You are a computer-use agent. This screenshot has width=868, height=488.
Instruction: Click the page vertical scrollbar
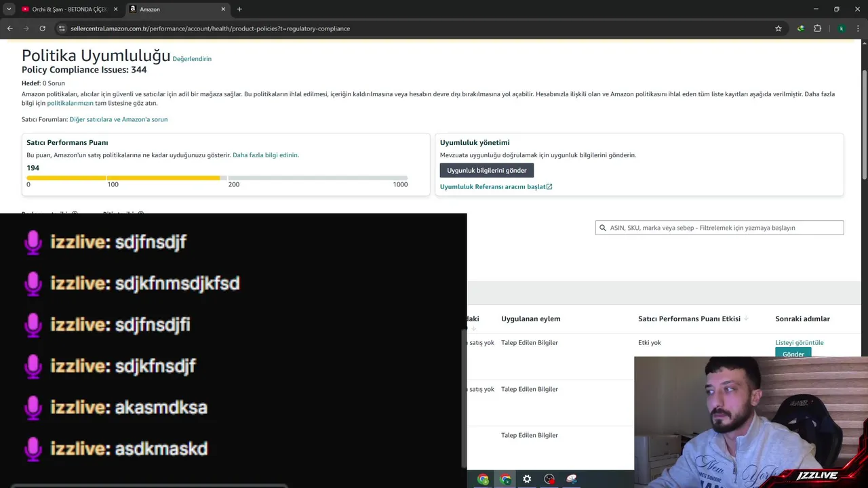pyautogui.click(x=864, y=125)
